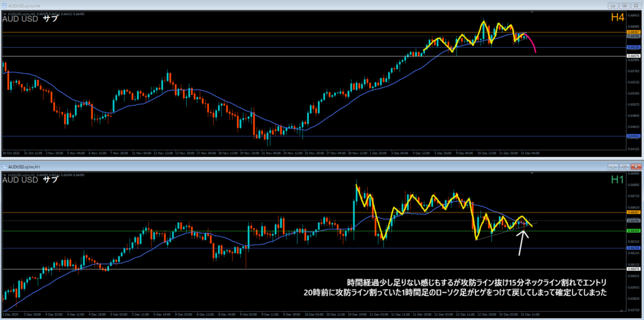The height and width of the screenshot is (320, 644).
Task: Close the AUDUSD H4 chart window
Action: pyautogui.click(x=635, y=6)
